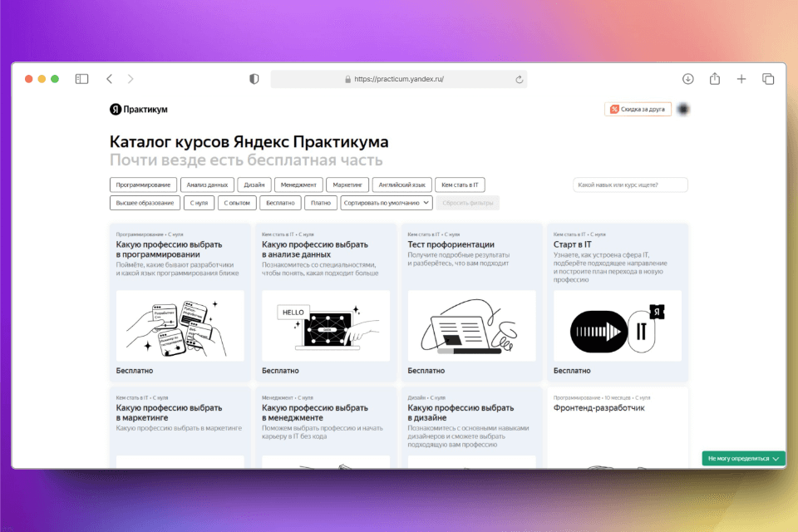Open Какую профессию выбрать в дизайне title
The width and height of the screenshot is (798, 532).
pos(461,413)
